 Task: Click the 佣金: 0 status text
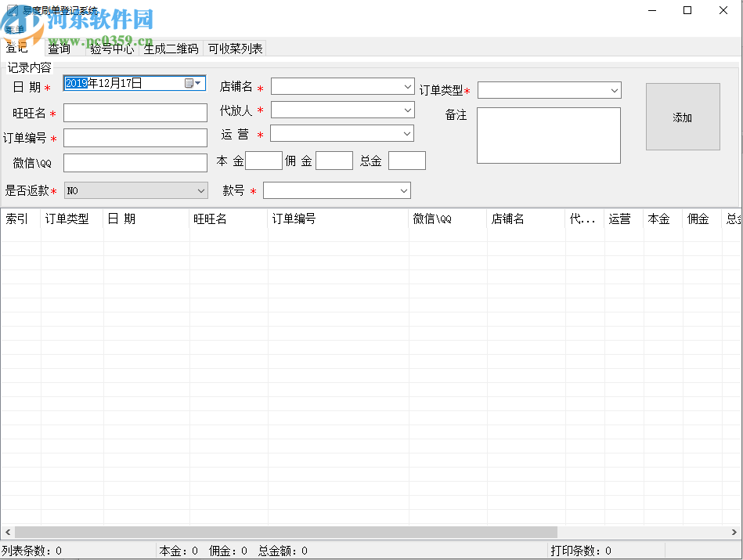(228, 551)
